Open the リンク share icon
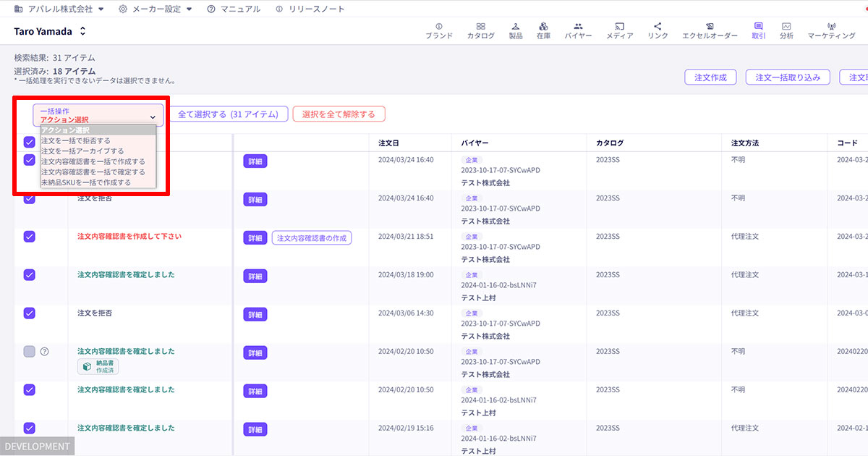This screenshot has height=456, width=868. (658, 26)
